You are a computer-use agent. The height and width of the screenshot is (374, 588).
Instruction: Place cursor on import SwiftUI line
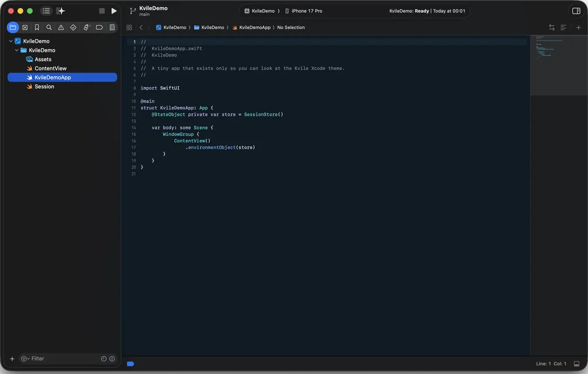point(160,88)
